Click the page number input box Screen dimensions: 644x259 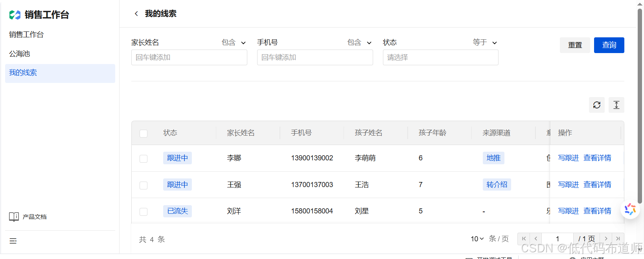pyautogui.click(x=558, y=239)
